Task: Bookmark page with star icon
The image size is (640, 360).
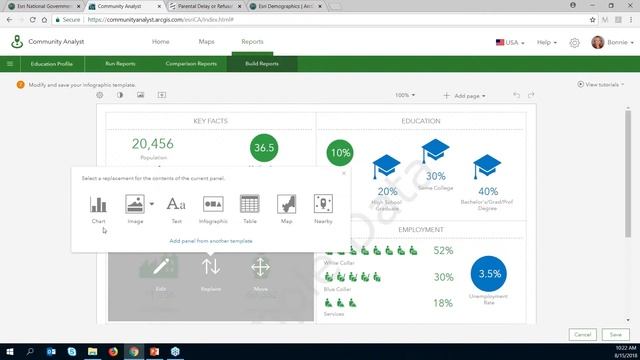Action: pyautogui.click(x=592, y=20)
